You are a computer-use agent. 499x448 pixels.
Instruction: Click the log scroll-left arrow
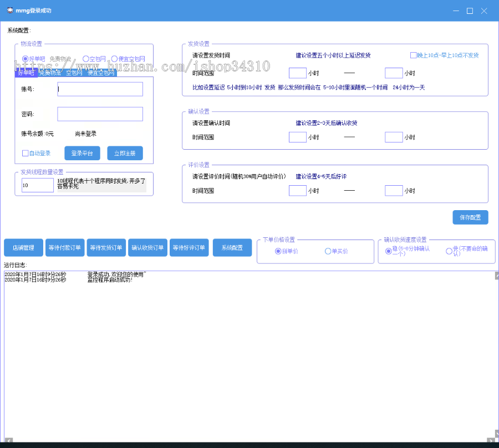(x=8, y=440)
